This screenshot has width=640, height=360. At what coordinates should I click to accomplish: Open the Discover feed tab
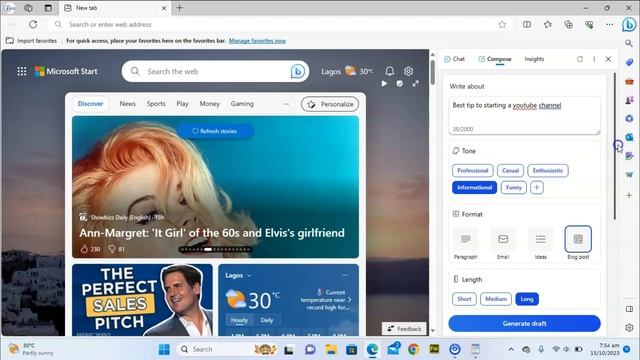91,104
